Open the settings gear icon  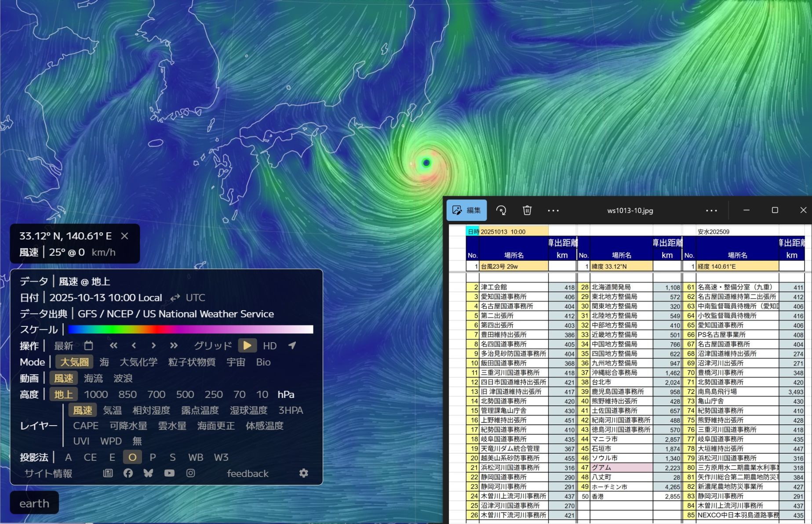[x=303, y=473]
